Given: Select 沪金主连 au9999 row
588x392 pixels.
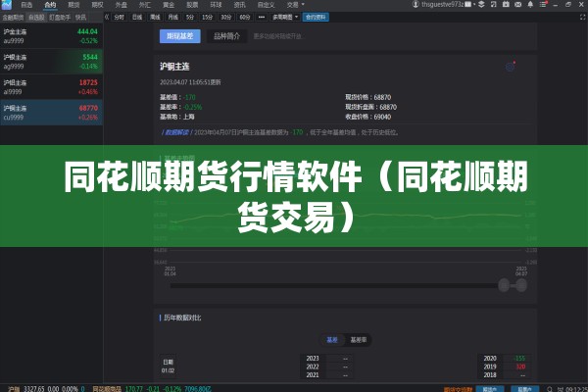Looking at the screenshot, I should tap(51, 36).
